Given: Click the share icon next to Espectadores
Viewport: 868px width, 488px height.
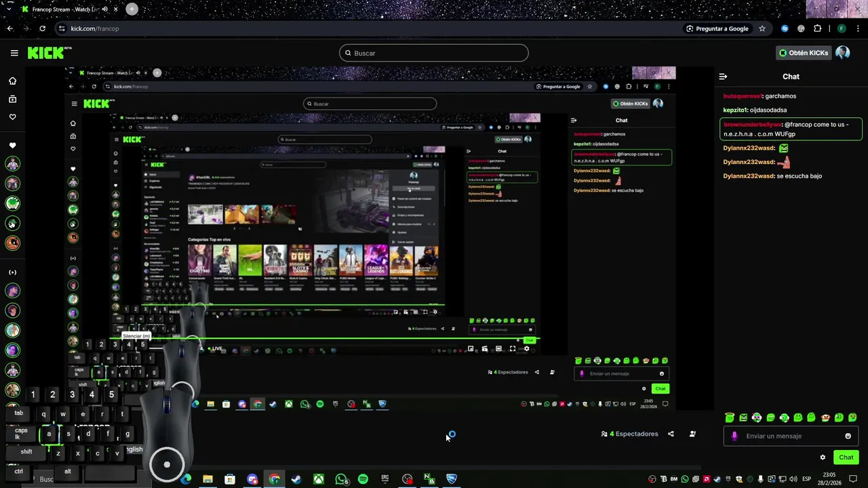Looking at the screenshot, I should coord(671,434).
